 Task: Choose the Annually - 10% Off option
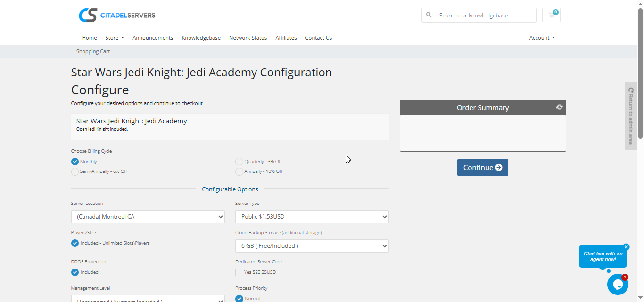coord(239,171)
